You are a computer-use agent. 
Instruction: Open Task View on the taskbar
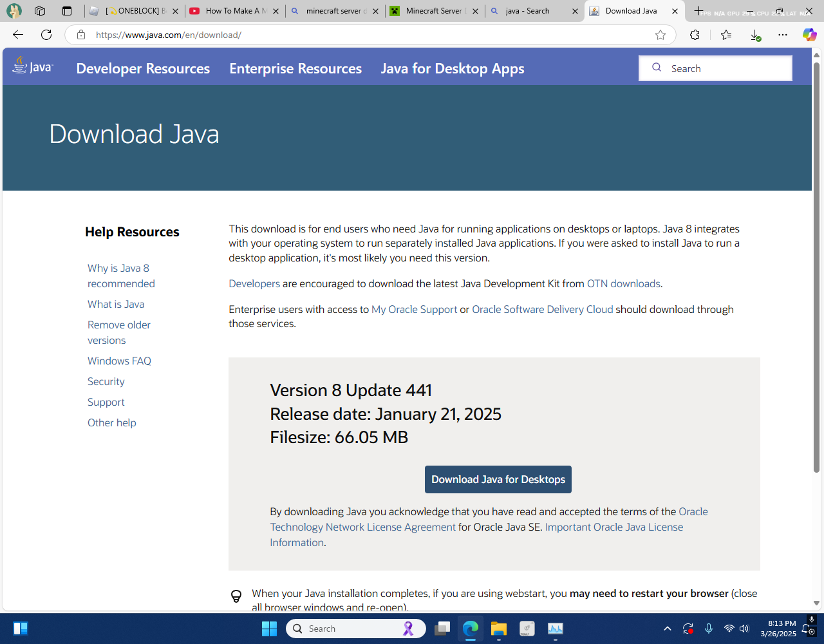(442, 629)
